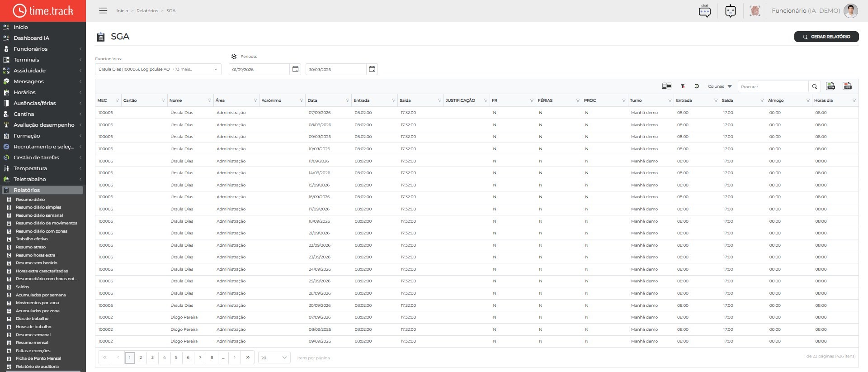Image resolution: width=868 pixels, height=372 pixels.
Task: Clear table filters with the red funnel icon
Action: (x=683, y=86)
